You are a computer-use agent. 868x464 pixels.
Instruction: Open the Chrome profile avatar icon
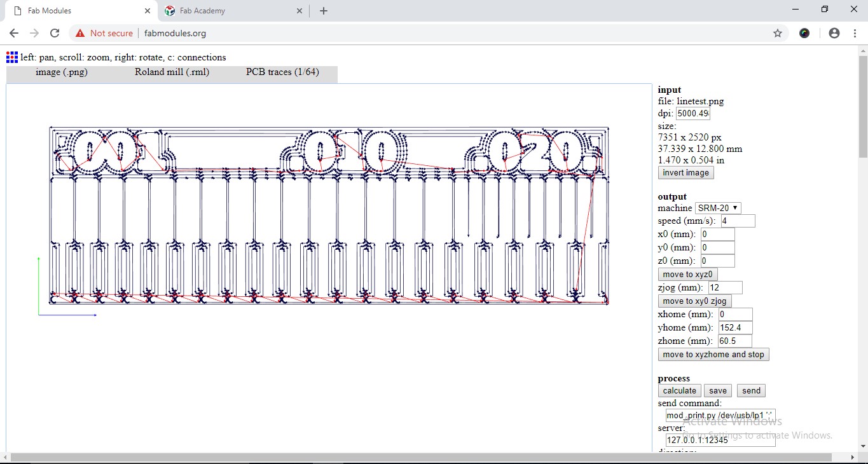(x=834, y=33)
